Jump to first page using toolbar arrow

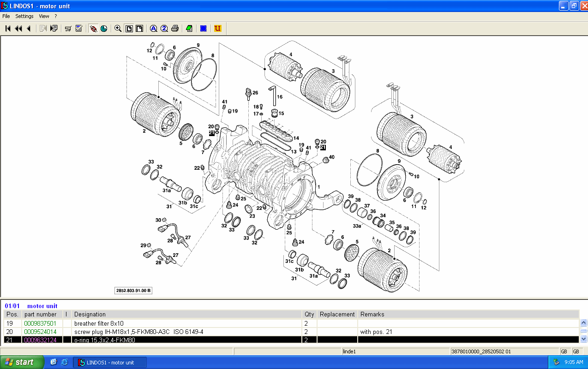(8, 29)
